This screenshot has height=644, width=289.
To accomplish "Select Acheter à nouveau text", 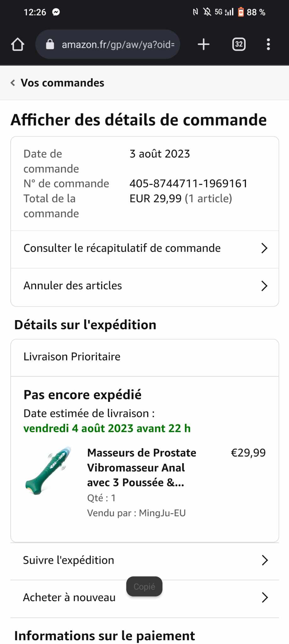I will [69, 597].
